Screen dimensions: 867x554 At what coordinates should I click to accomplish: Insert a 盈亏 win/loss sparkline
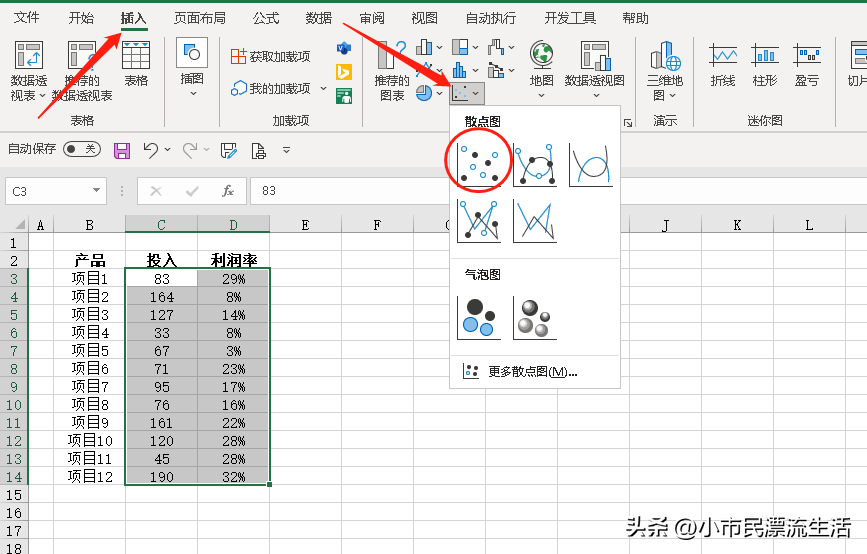click(807, 65)
